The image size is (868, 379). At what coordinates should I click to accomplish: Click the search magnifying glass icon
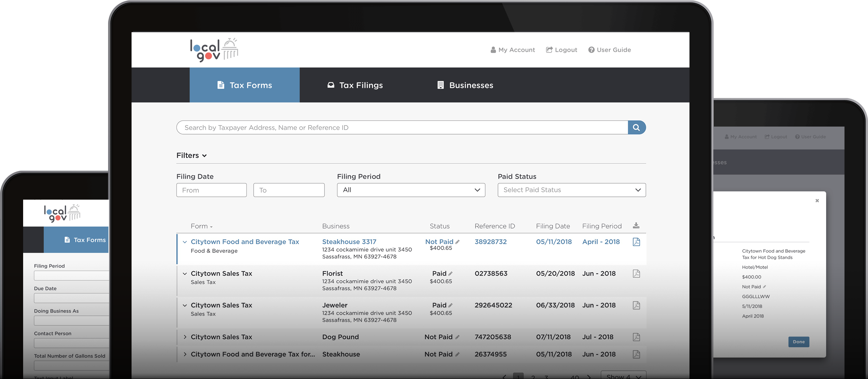(636, 127)
